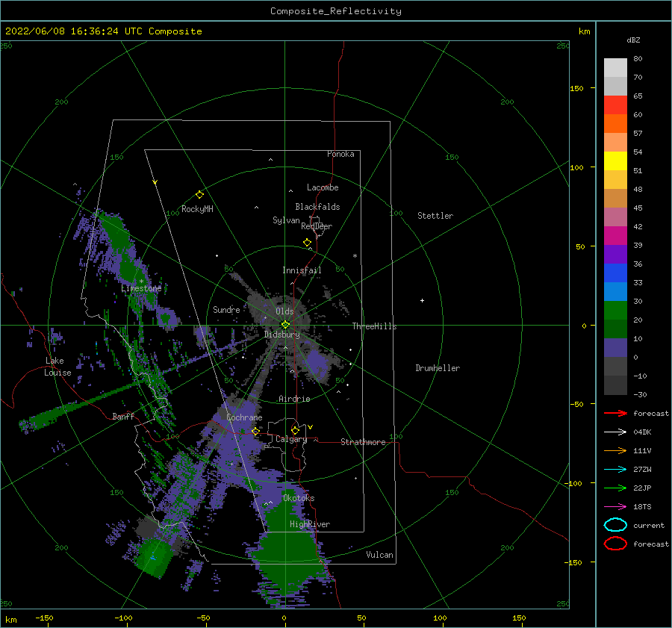The image size is (672, 628).
Task: Click the Innisfail town label
Action: 302,270
